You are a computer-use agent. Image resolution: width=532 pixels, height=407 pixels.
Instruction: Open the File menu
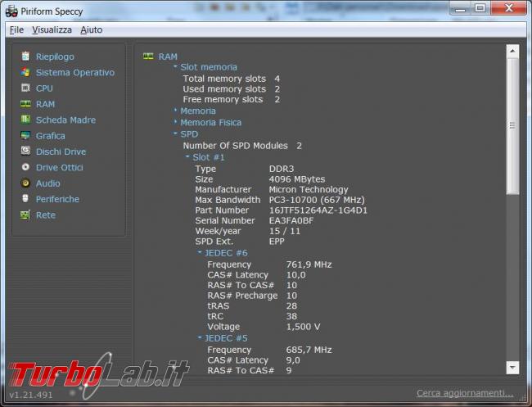coord(16,29)
